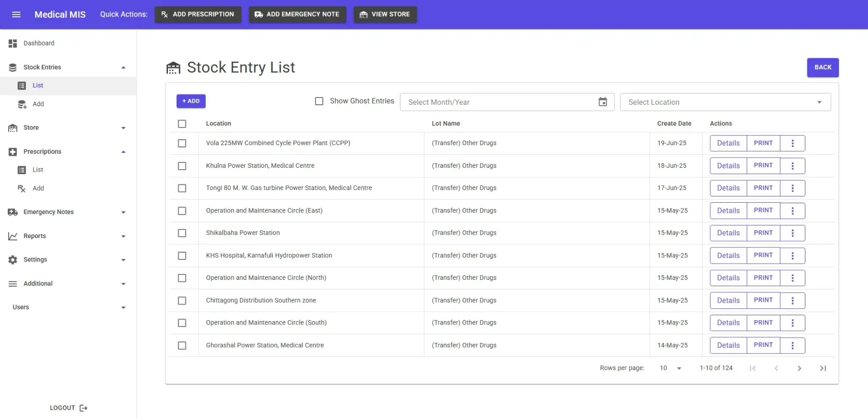This screenshot has width=868, height=419.
Task: Click the calendar icon in Month/Year field
Action: 602,102
